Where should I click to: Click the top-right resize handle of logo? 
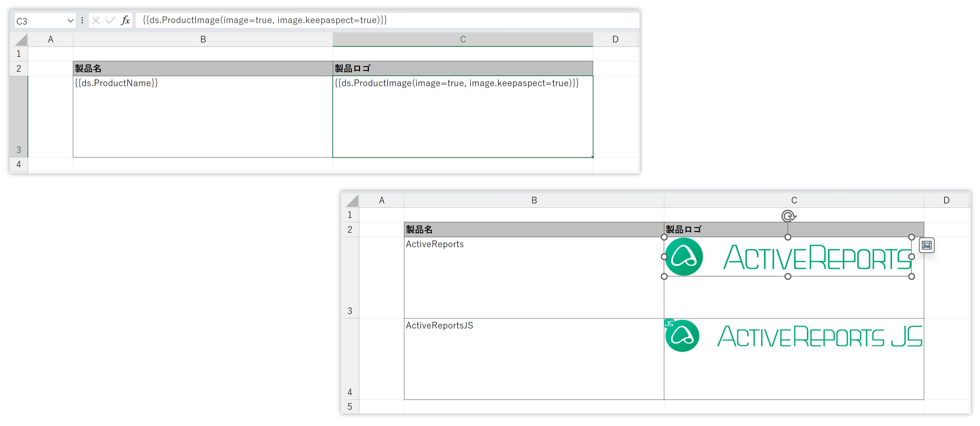911,237
